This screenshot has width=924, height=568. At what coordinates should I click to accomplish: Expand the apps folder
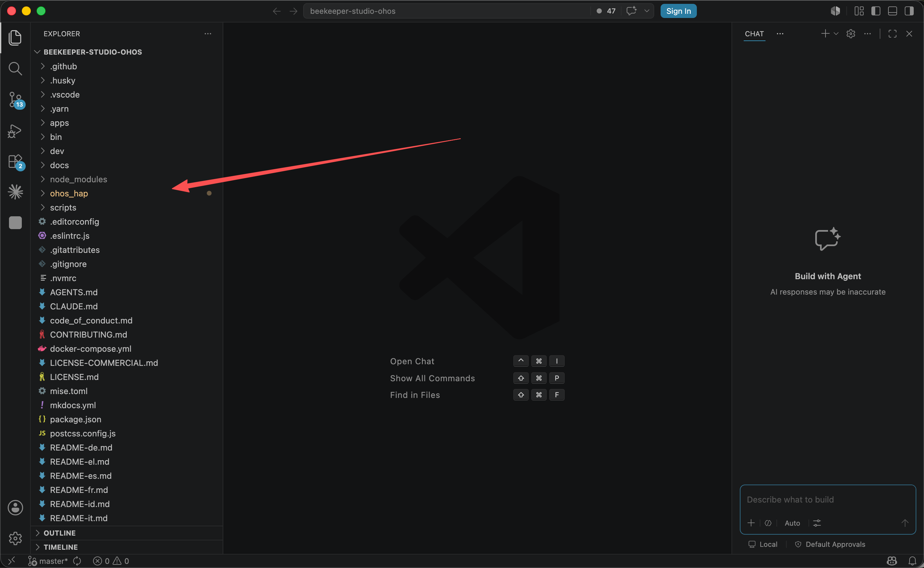pyautogui.click(x=127, y=123)
